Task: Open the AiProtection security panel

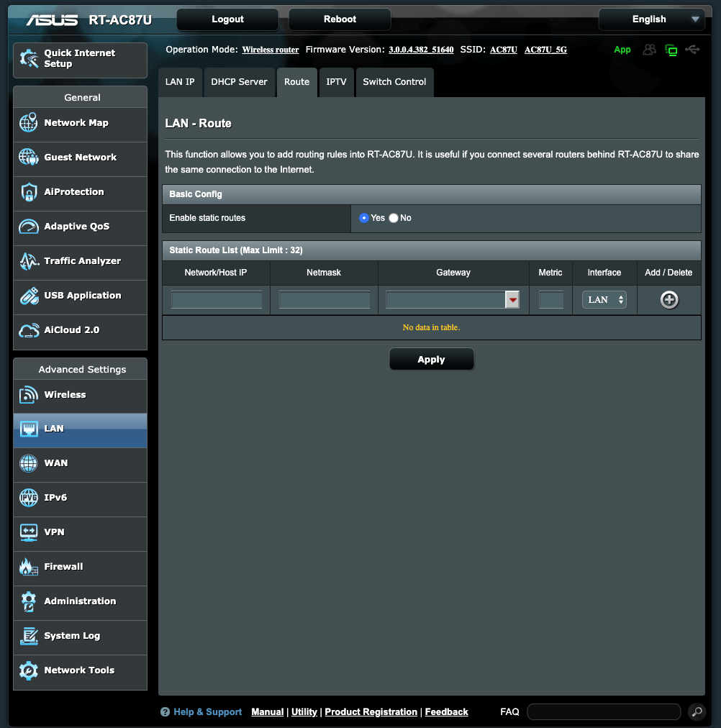Action: tap(71, 194)
